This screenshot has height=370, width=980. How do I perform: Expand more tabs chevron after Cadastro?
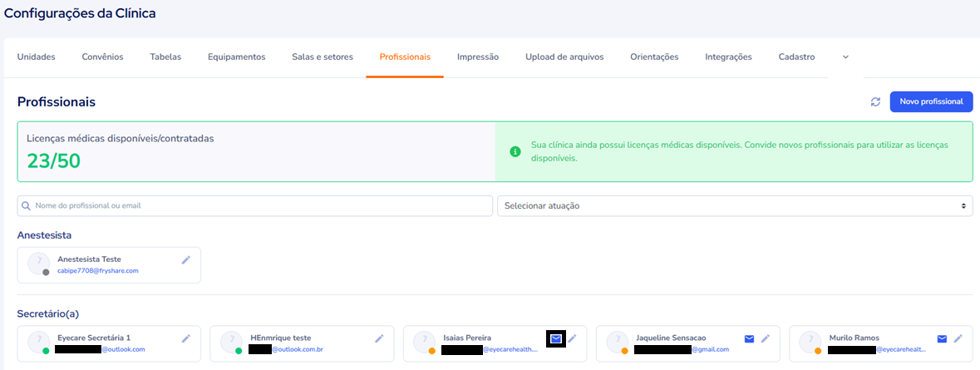click(x=845, y=57)
